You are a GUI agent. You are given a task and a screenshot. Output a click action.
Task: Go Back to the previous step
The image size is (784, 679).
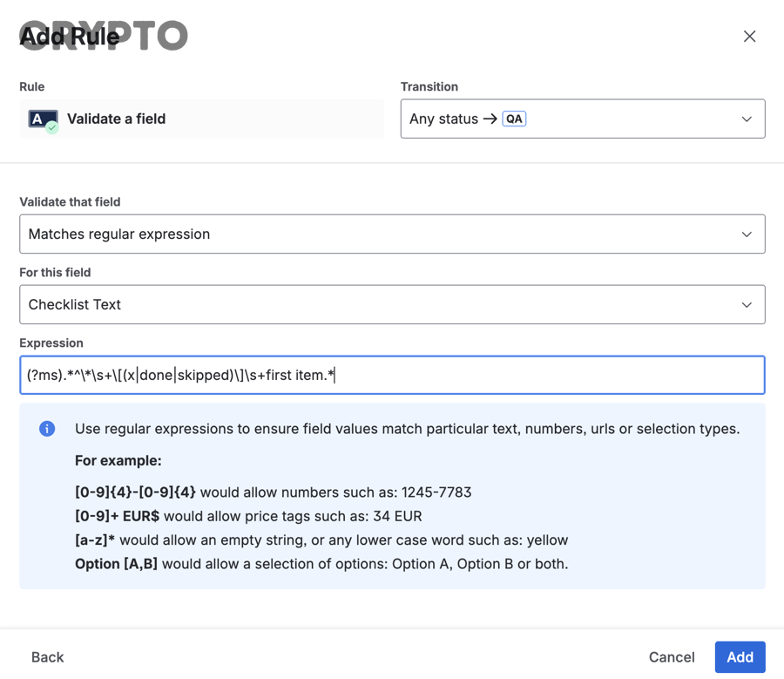(x=48, y=656)
